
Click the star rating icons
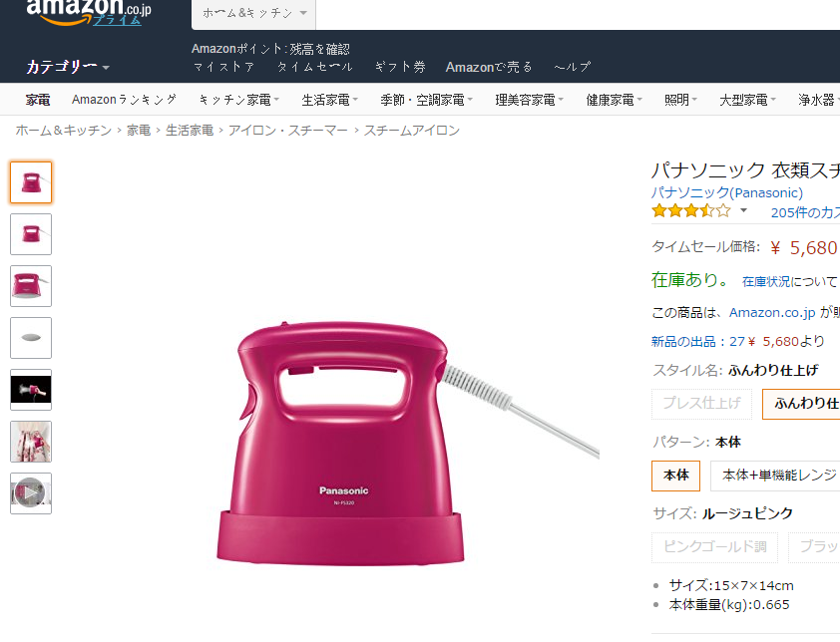point(691,211)
